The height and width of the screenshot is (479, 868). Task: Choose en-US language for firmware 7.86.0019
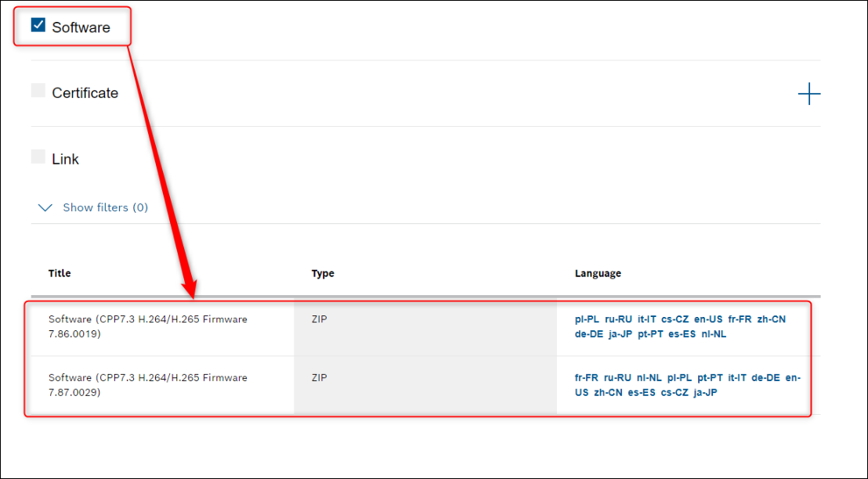click(x=707, y=319)
